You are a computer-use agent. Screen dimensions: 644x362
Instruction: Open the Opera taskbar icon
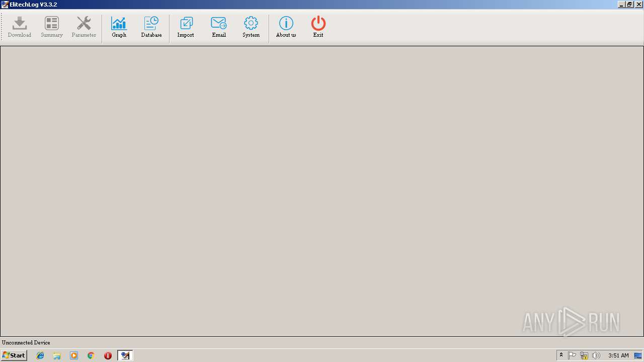point(108,355)
